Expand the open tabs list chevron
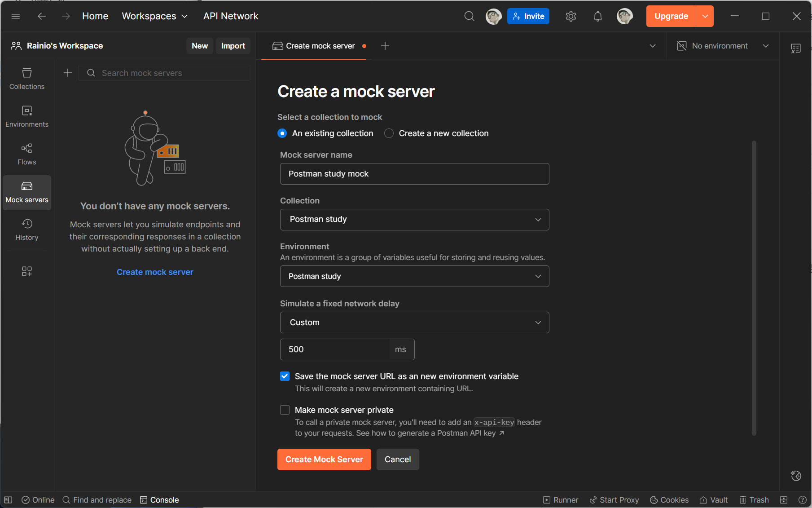812x508 pixels. 653,46
